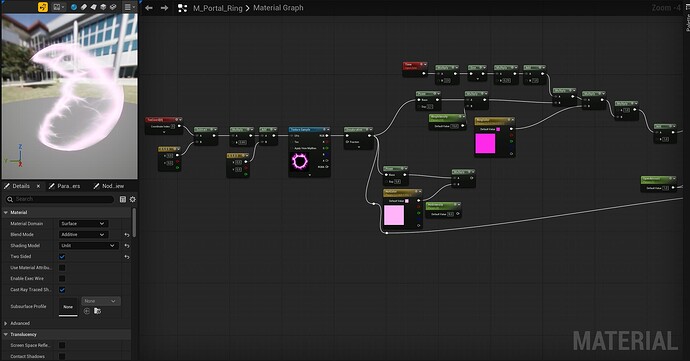Click small magenta Default Value swatch

498,129
